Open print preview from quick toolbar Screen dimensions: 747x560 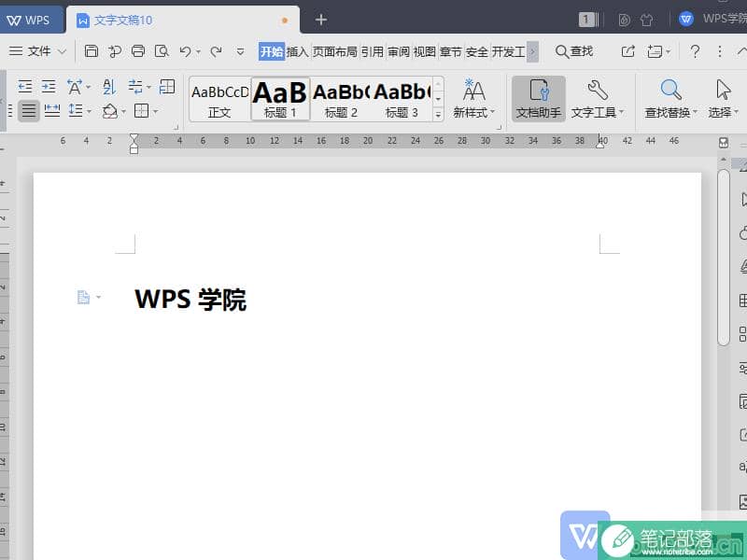point(162,51)
